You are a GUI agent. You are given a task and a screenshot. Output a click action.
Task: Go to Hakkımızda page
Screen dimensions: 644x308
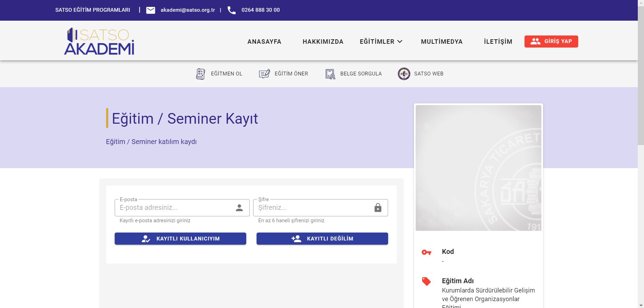point(323,42)
